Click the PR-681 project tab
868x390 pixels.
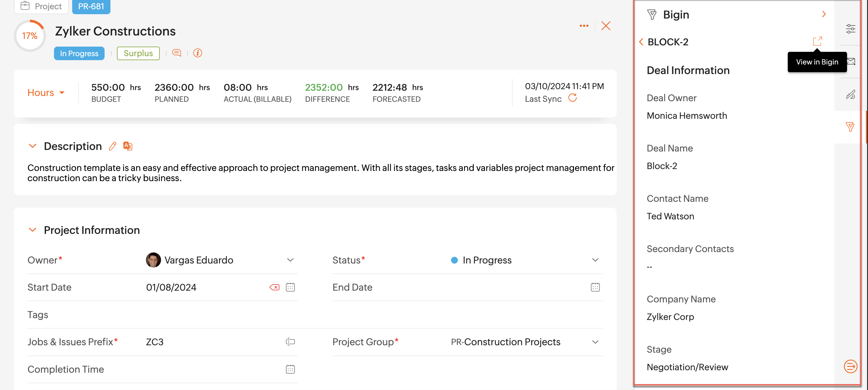(91, 6)
